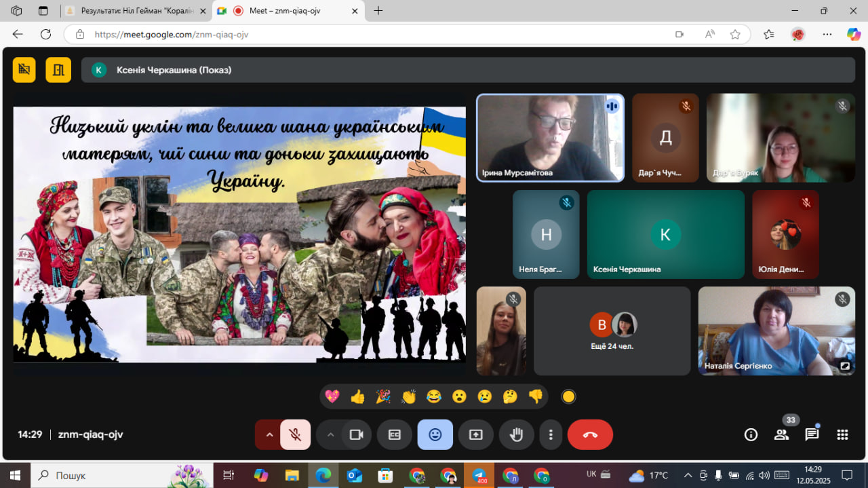Open camera permission icon in address bar

point(679,34)
